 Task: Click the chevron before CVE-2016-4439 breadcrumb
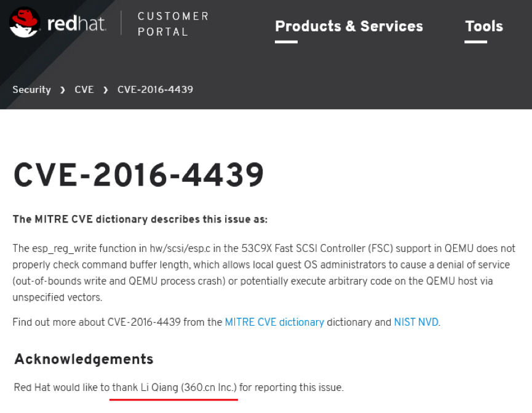(105, 90)
